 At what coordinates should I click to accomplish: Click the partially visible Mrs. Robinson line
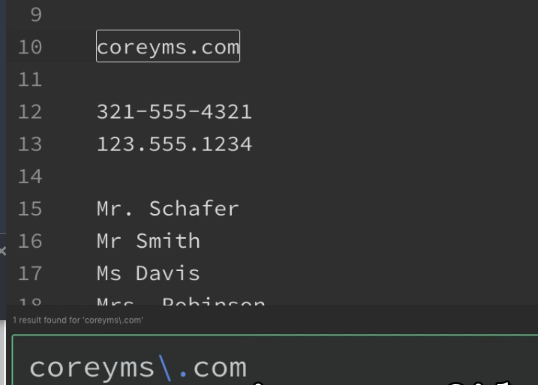pyautogui.click(x=181, y=301)
